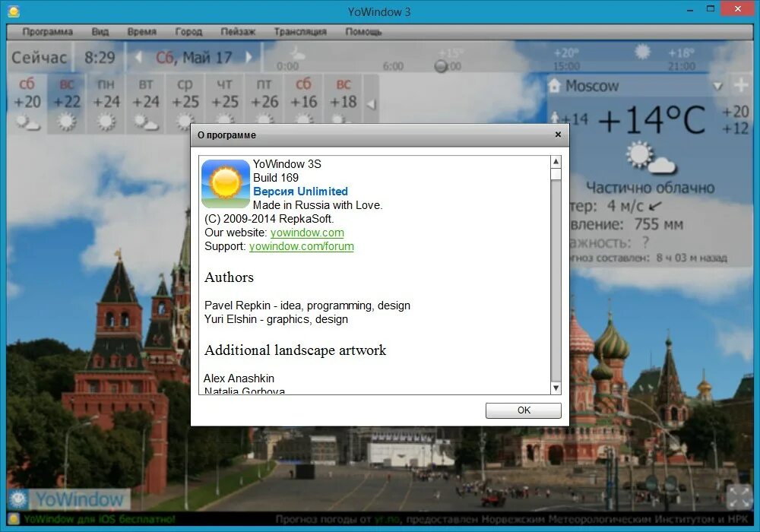The image size is (760, 532).
Task: Click scrollbar down arrow in dialog
Action: click(x=556, y=388)
